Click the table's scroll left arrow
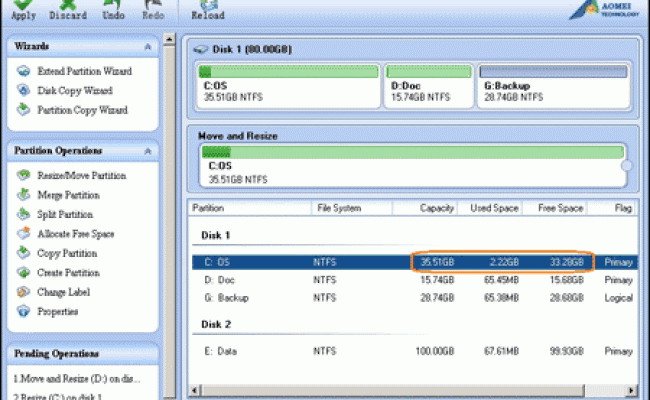Image resolution: width=650 pixels, height=400 pixels. pos(195,390)
